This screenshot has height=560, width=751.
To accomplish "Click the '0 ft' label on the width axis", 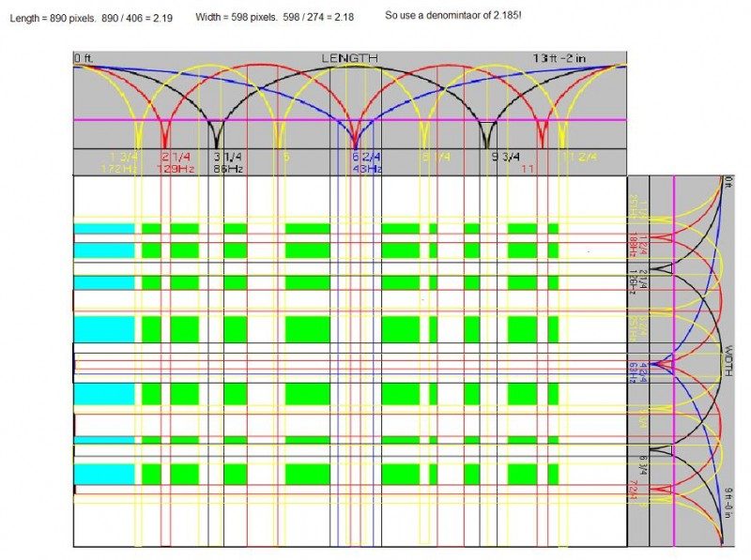I will coord(728,182).
